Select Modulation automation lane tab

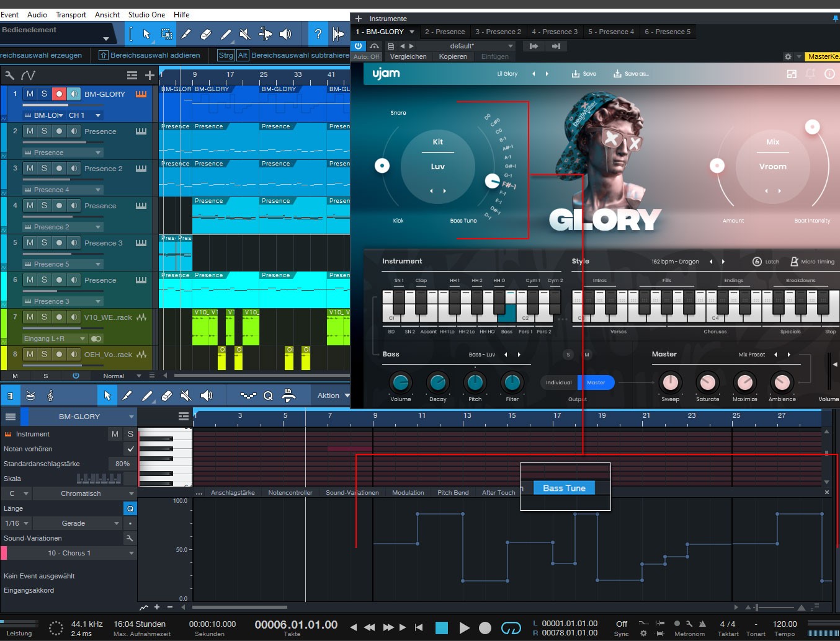click(408, 493)
